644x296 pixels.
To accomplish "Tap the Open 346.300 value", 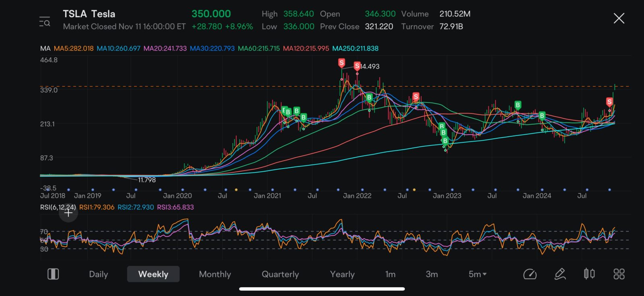I will [358, 14].
